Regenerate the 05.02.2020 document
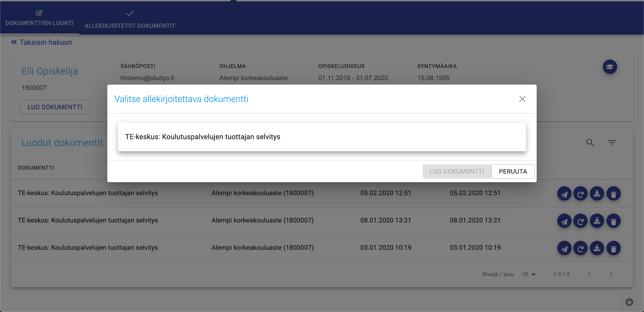This screenshot has height=312, width=644. [580, 194]
